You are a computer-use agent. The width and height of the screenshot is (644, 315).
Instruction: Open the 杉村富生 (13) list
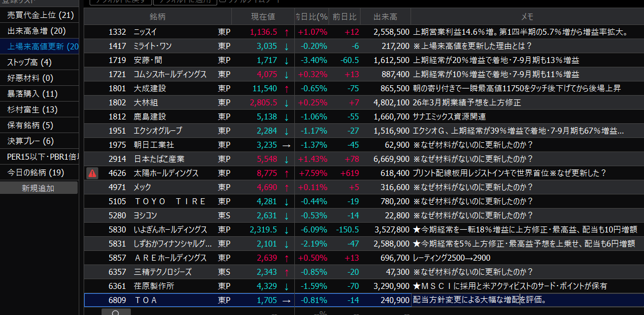(x=32, y=110)
